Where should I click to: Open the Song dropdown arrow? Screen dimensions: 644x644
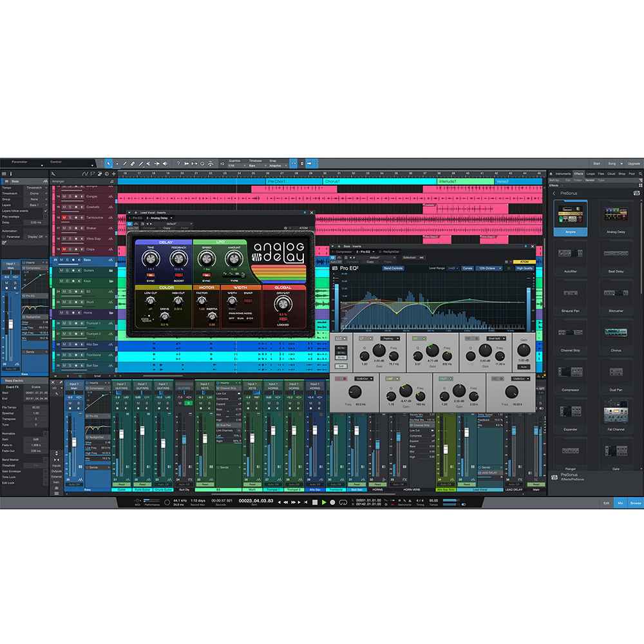(621, 164)
